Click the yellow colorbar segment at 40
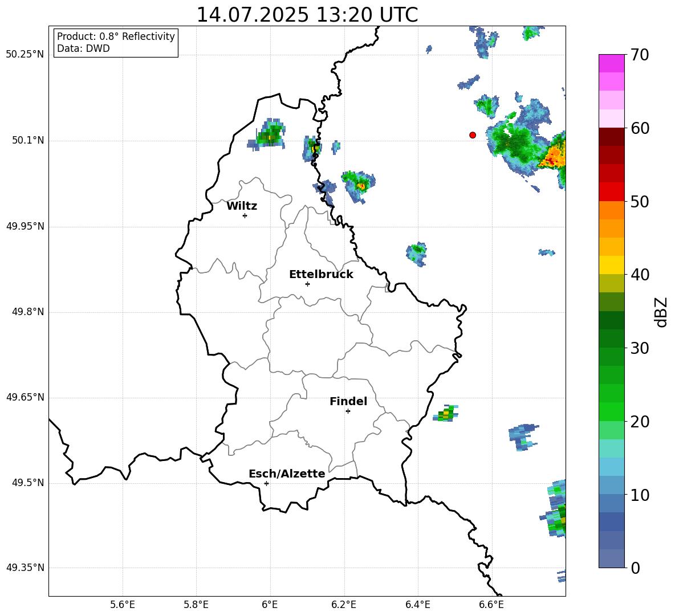 tap(611, 265)
